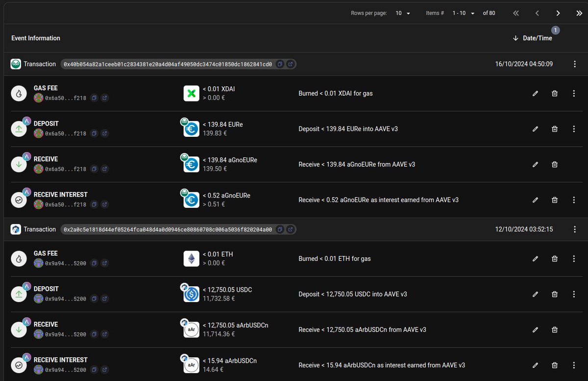Screen dimensions: 588x381
Task: Go to the previous page
Action: tap(537, 13)
